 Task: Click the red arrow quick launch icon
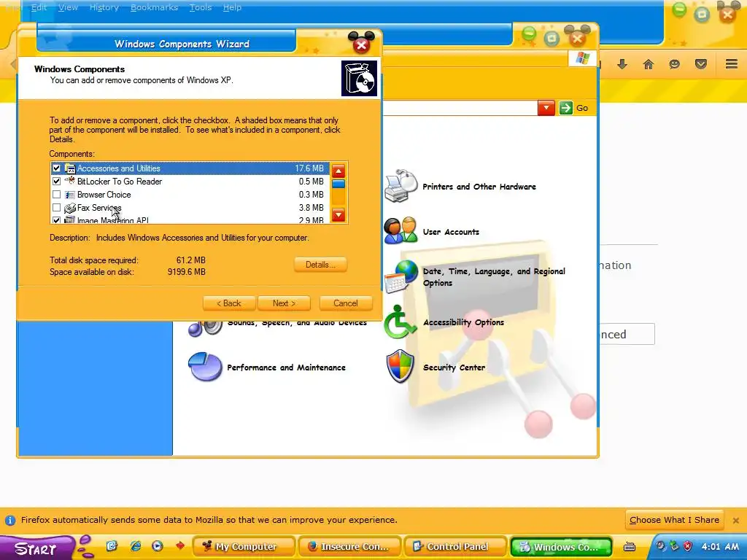coord(179,546)
